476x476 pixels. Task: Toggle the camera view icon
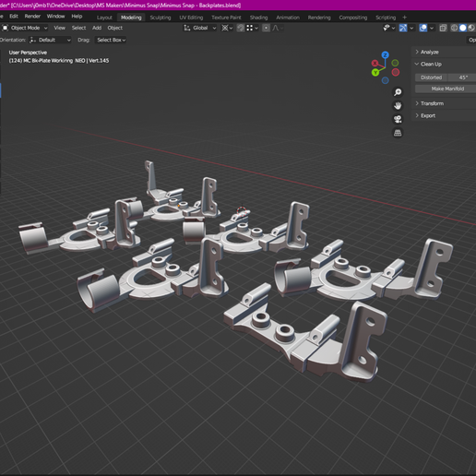pyautogui.click(x=398, y=119)
